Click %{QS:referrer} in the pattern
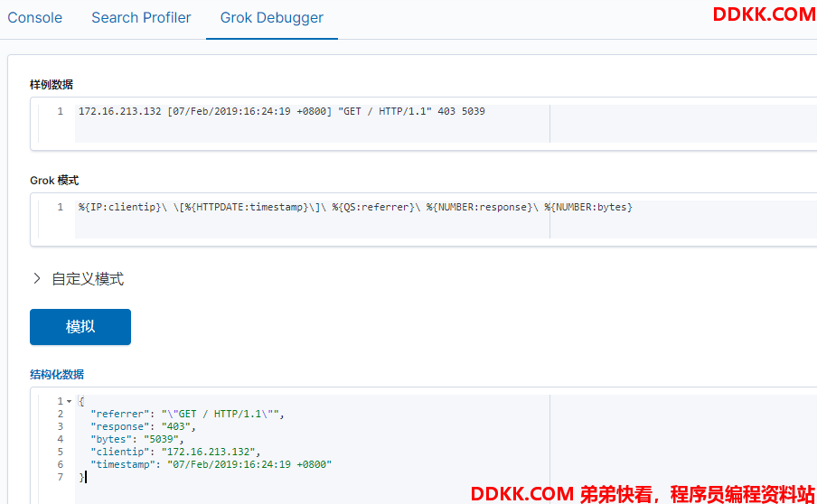The height and width of the screenshot is (504, 817). pos(372,207)
